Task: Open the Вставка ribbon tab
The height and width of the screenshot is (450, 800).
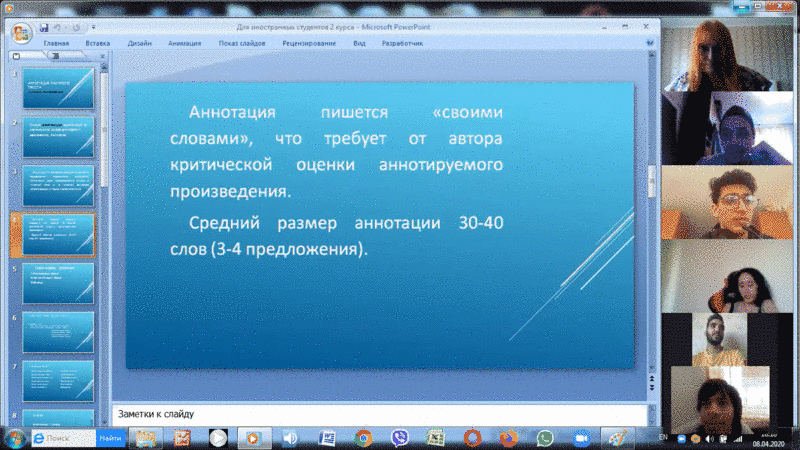Action: (98, 44)
